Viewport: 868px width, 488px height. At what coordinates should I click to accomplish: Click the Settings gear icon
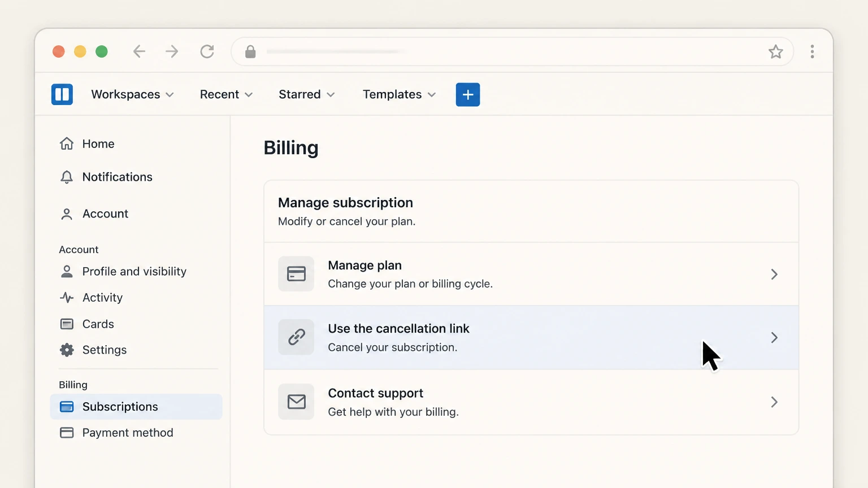pos(67,350)
